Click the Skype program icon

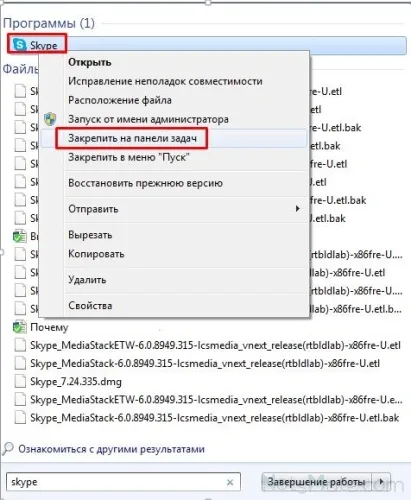[19, 45]
